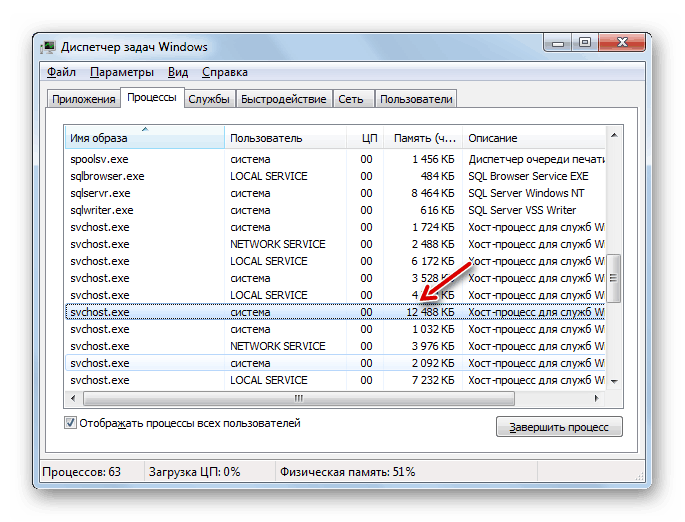685x522 pixels.
Task: Click the Завершить процесс button
Action: pyautogui.click(x=559, y=427)
